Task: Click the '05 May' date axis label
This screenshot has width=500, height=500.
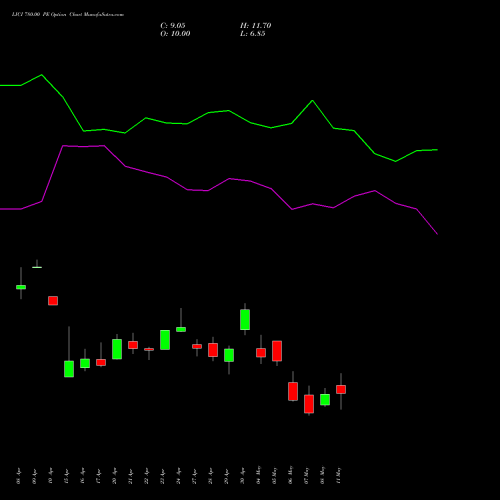Action: (274, 475)
